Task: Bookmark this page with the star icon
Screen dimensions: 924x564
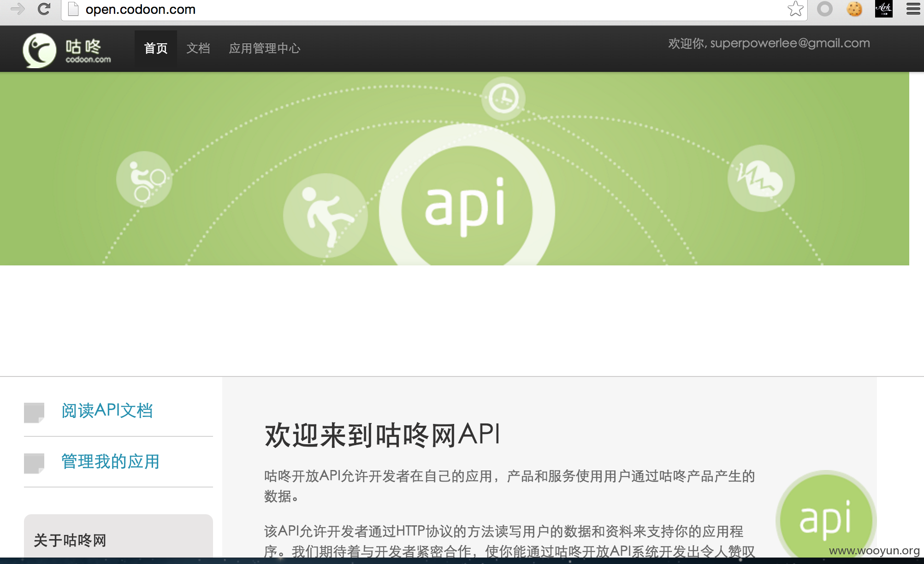Action: pyautogui.click(x=795, y=9)
